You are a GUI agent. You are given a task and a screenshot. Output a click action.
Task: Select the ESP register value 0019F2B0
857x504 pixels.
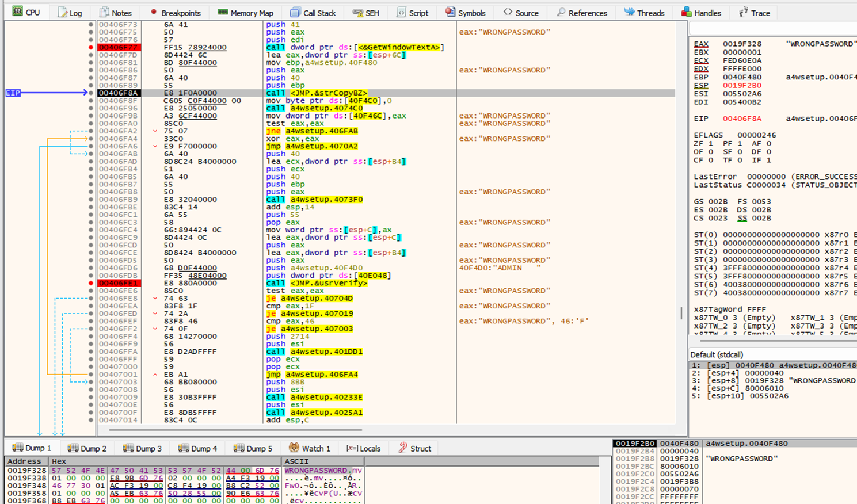pos(742,85)
